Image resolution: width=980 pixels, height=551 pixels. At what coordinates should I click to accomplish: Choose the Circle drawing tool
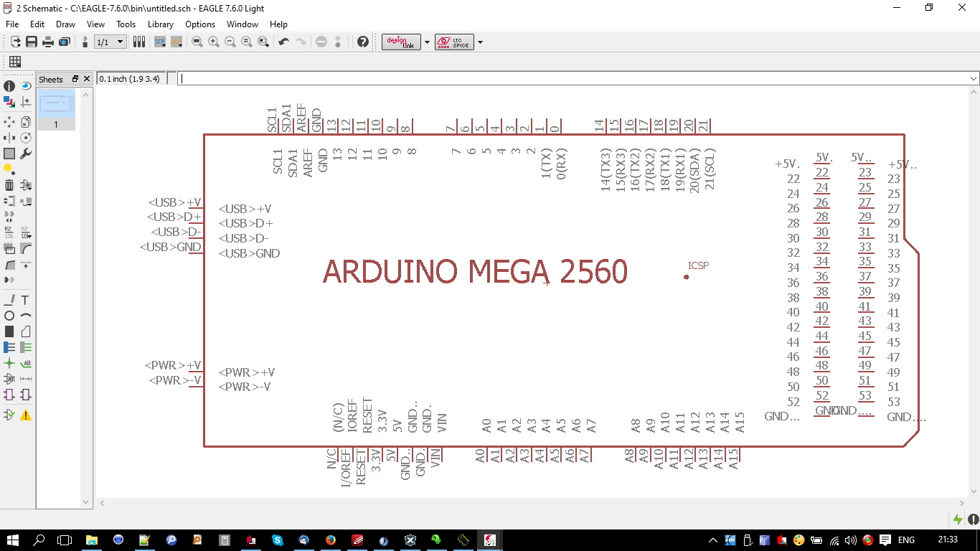click(x=9, y=316)
